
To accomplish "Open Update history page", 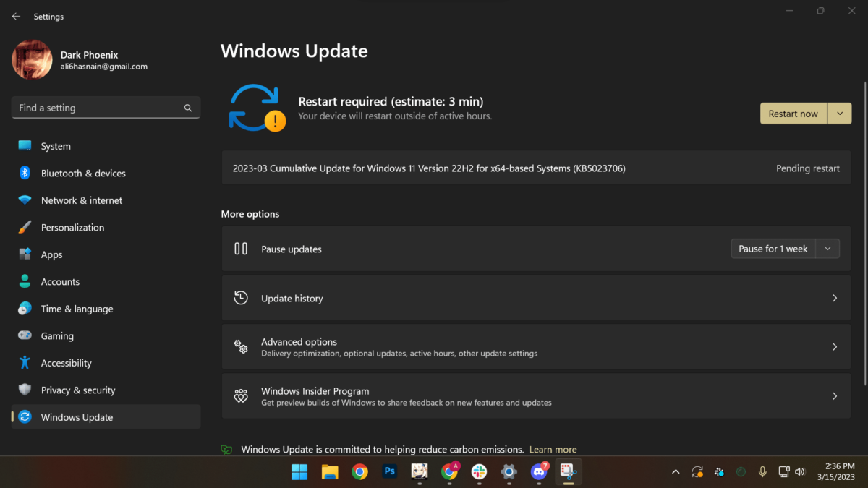I will coord(536,298).
